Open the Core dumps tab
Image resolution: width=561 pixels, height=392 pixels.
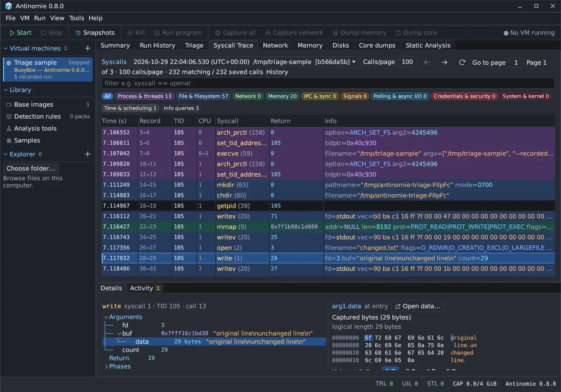point(377,45)
